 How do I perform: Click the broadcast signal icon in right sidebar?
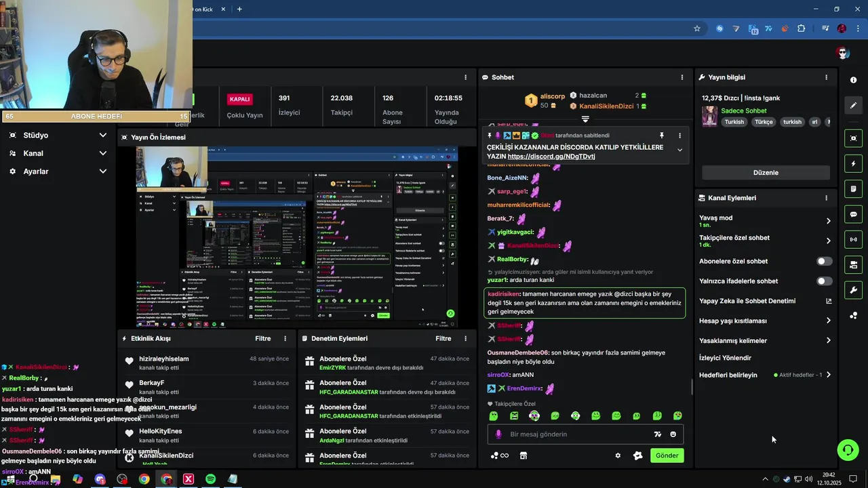853,239
